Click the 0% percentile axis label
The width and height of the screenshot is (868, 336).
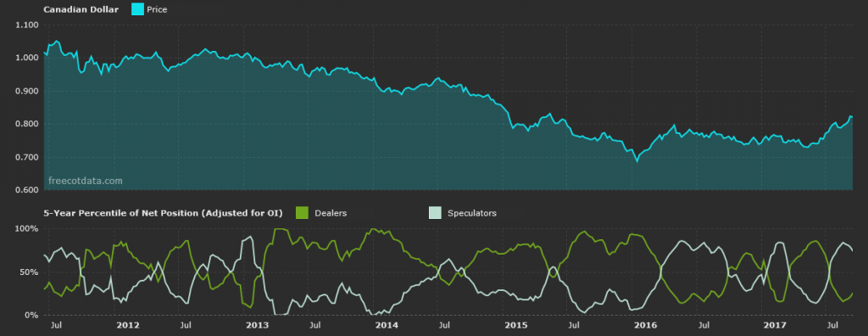tap(31, 315)
